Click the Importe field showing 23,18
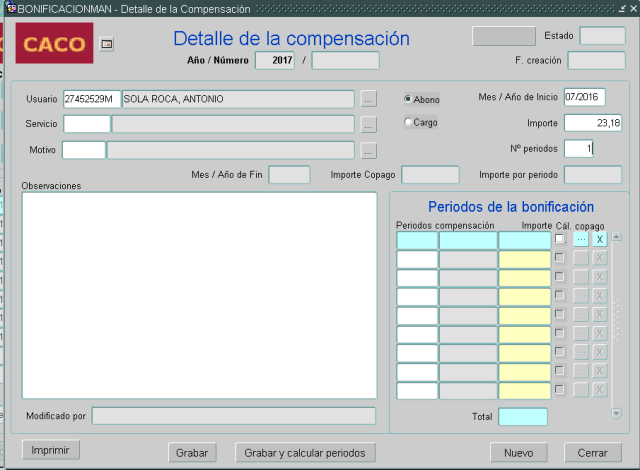640x470 pixels. click(x=593, y=123)
